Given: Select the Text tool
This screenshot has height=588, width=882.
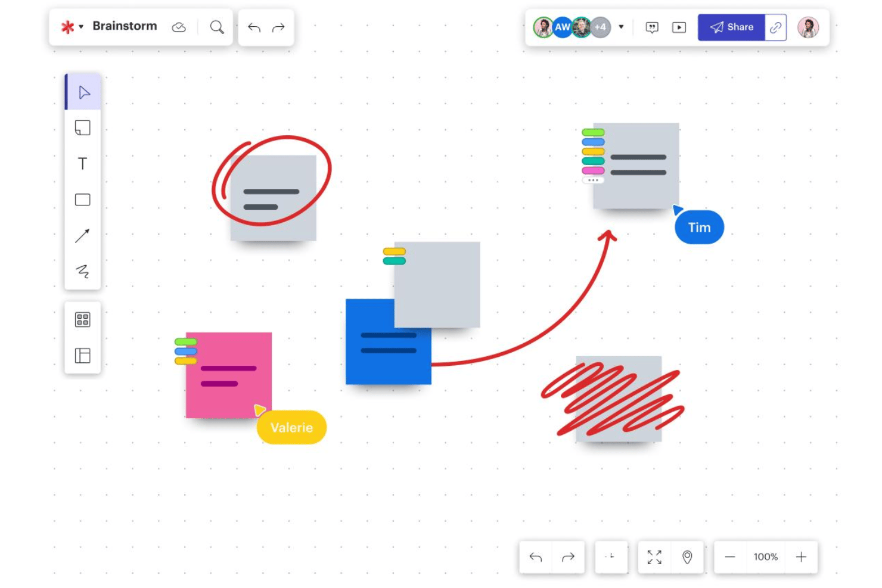Looking at the screenshot, I should [x=83, y=164].
